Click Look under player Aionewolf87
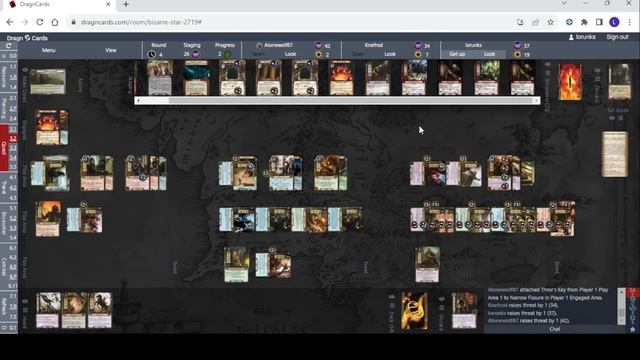640x360 pixels. click(290, 54)
